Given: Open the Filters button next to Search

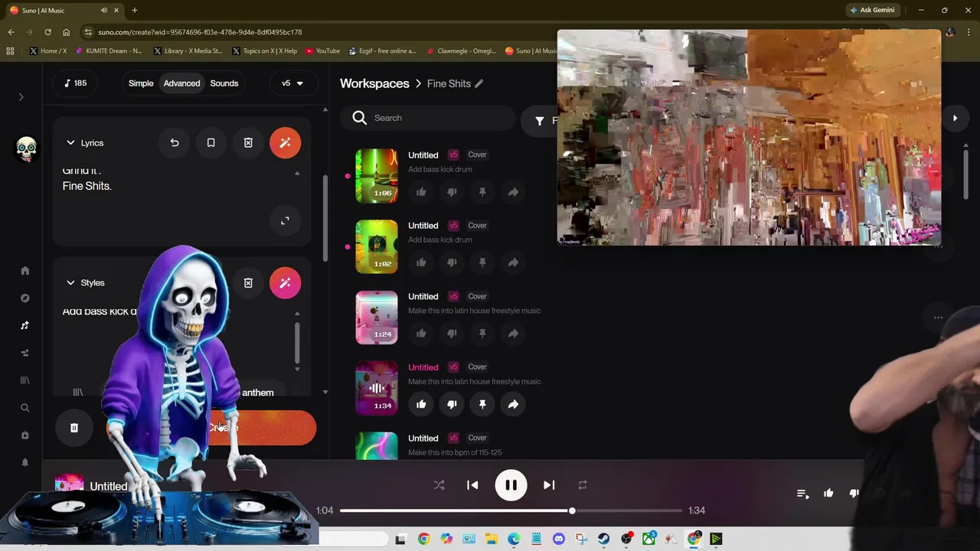Looking at the screenshot, I should (x=541, y=120).
